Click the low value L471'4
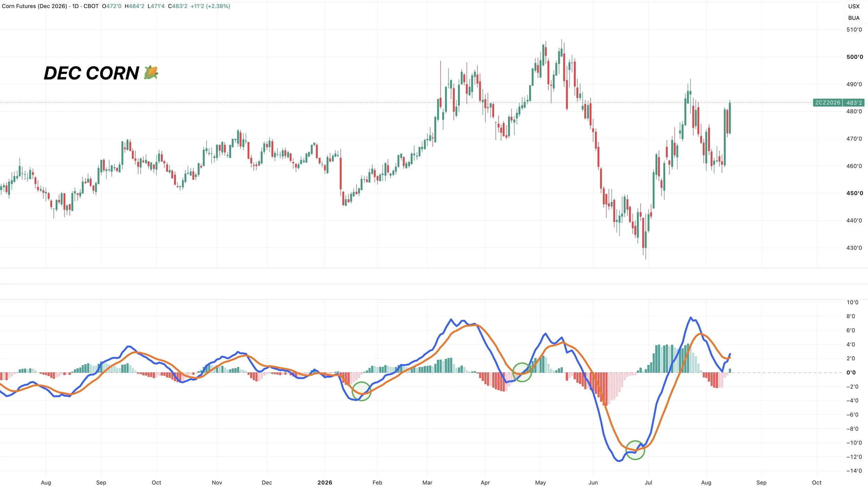 point(156,6)
